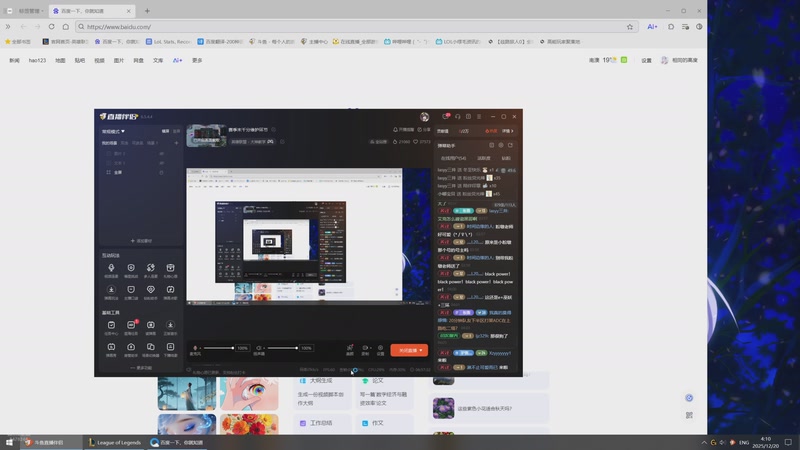Toggle visibility of the first source in list
Image resolution: width=800 pixels, height=450 pixels.
click(162, 154)
